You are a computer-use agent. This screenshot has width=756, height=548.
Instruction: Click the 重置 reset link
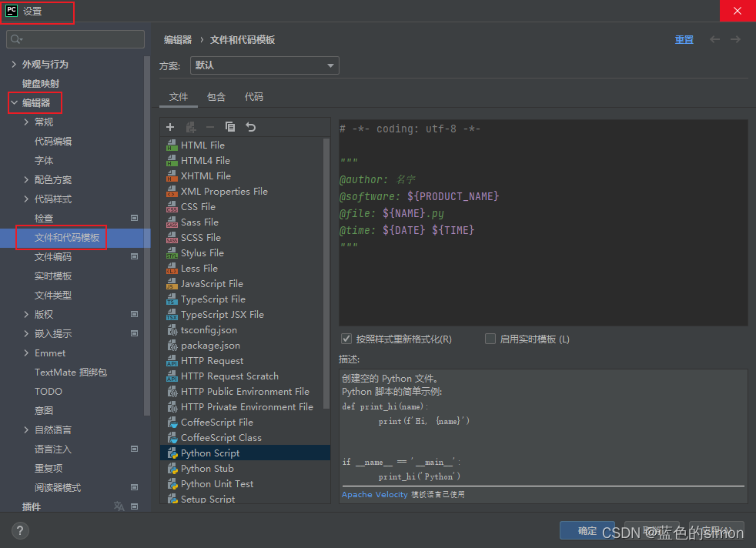coord(684,39)
